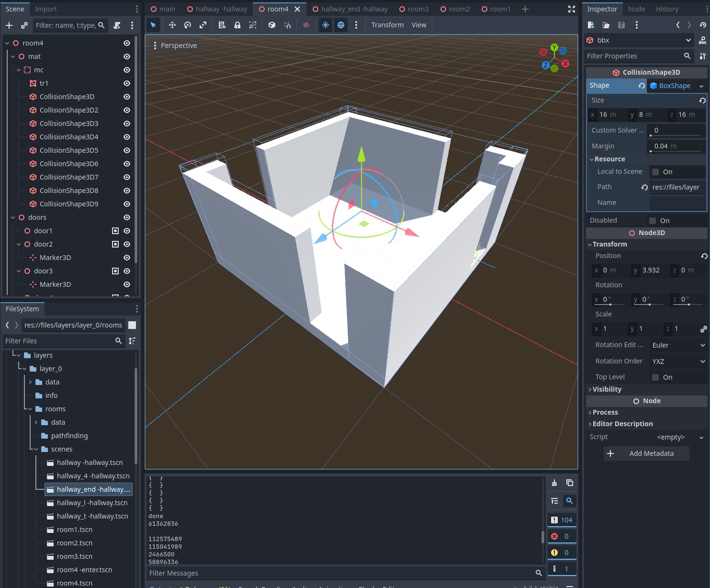
Task: Switch to the room3 scene tab
Action: tap(414, 9)
